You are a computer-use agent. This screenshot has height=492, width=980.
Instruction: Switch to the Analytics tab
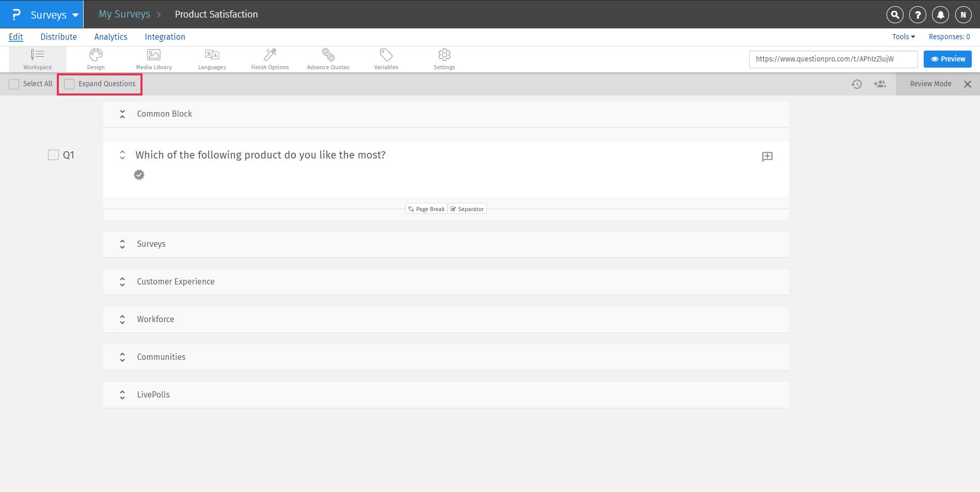[110, 37]
